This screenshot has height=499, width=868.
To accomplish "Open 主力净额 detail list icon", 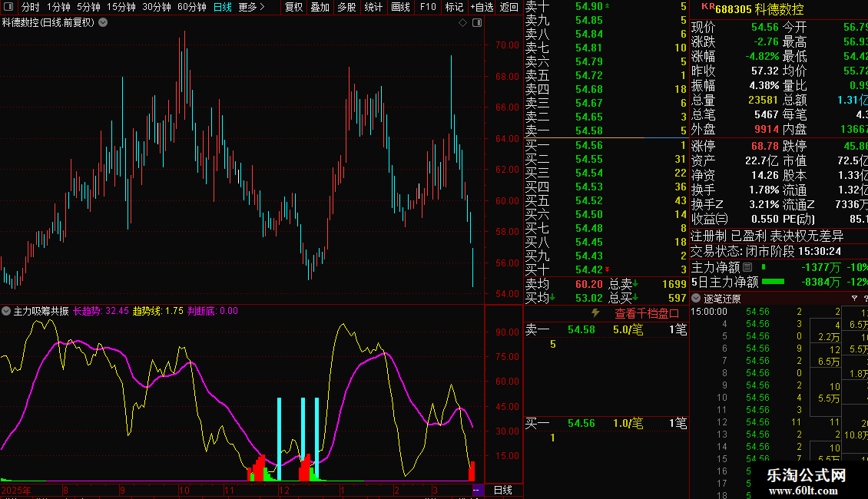I will pos(747,267).
